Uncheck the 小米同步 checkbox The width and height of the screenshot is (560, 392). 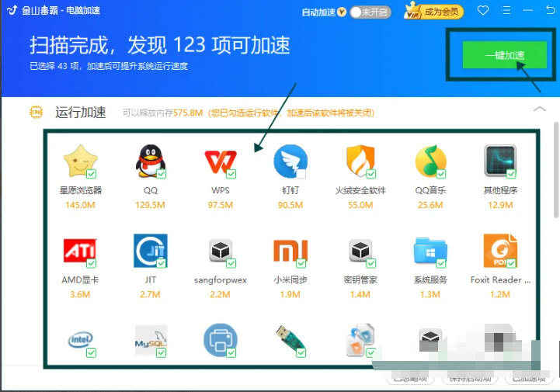[x=301, y=263]
